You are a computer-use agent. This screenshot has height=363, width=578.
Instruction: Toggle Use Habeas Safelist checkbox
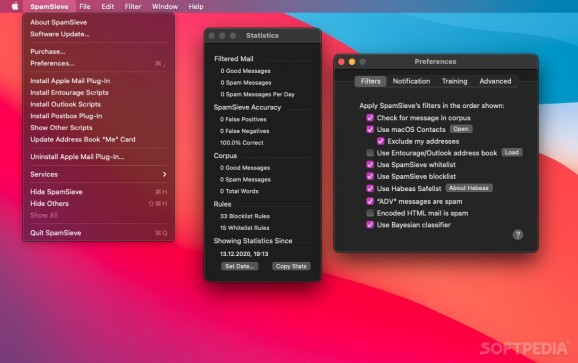tap(370, 188)
